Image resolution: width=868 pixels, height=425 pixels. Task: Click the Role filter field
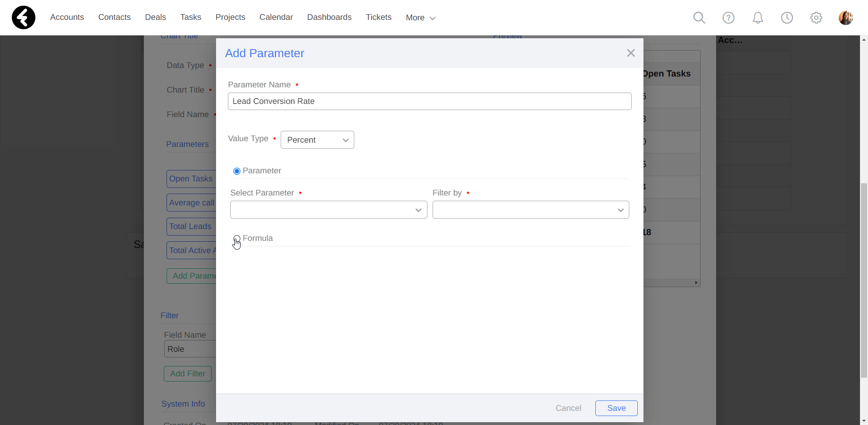[190, 349]
